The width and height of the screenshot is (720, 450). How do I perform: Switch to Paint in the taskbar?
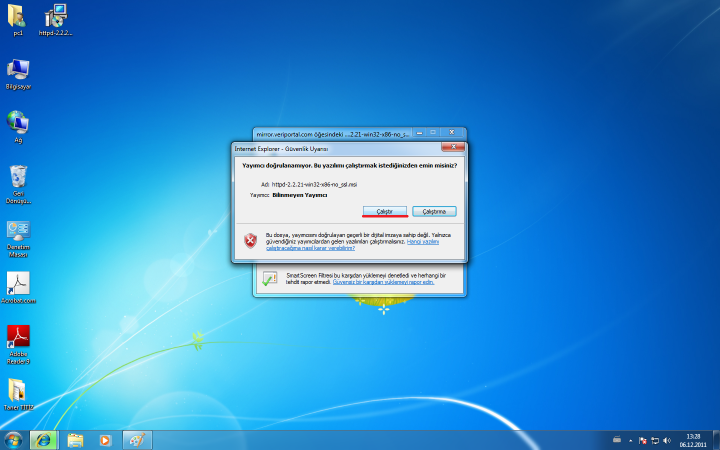tap(137, 440)
